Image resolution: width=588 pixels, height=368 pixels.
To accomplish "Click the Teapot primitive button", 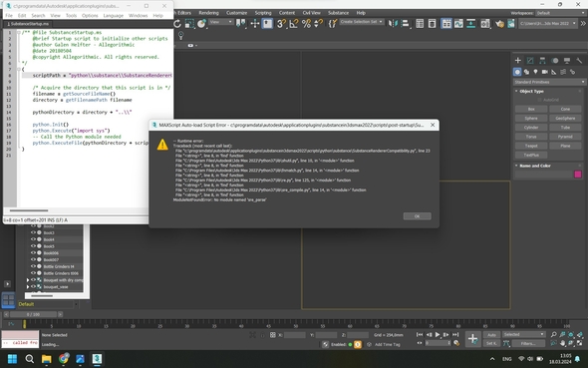I will (531, 146).
